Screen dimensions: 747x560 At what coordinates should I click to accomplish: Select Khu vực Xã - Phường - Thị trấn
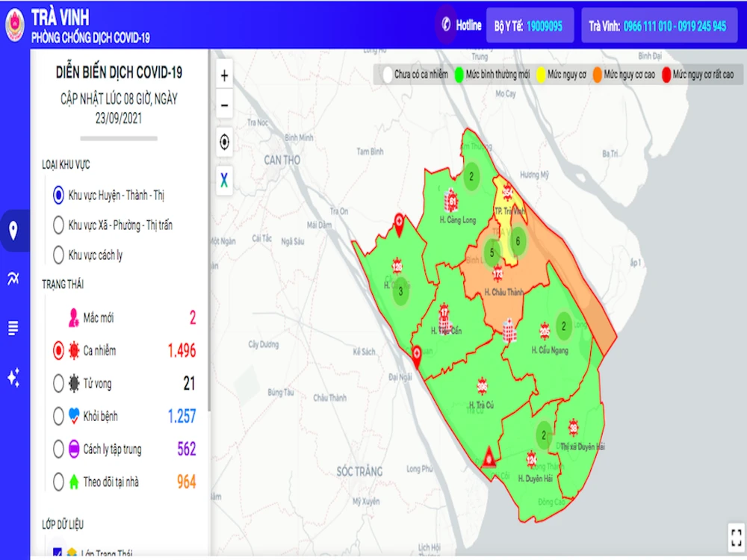click(58, 225)
